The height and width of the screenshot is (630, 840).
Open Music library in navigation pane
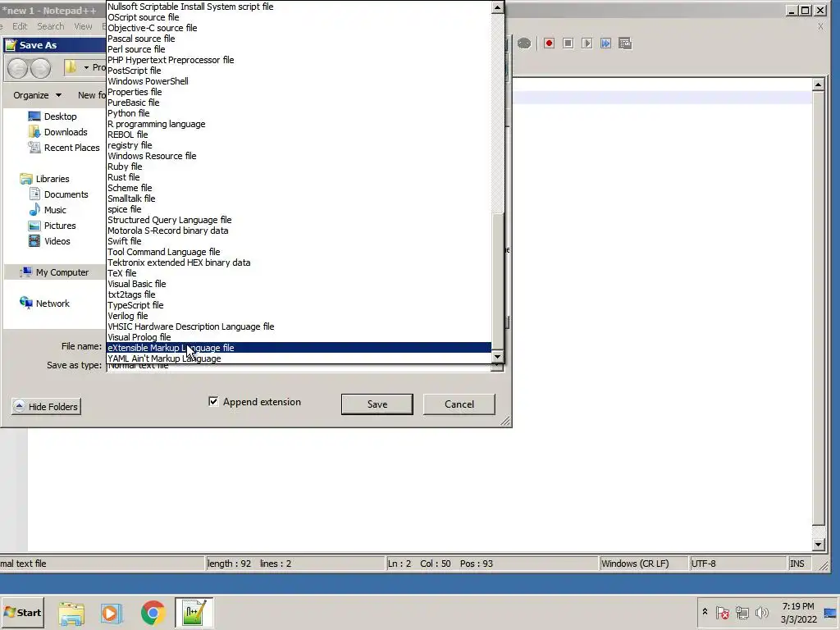coord(55,209)
